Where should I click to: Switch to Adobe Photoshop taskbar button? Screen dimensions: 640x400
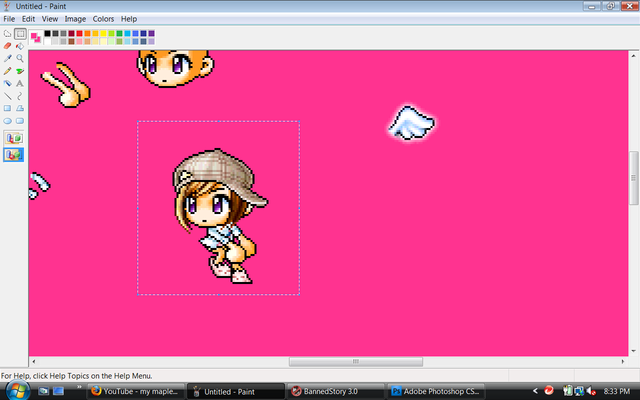(x=436, y=391)
